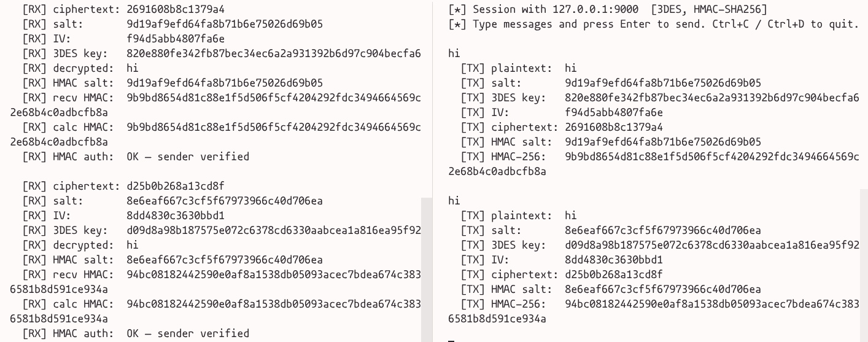
Task: Click the RX 3DES key starting with 820e880f
Action: [273, 53]
